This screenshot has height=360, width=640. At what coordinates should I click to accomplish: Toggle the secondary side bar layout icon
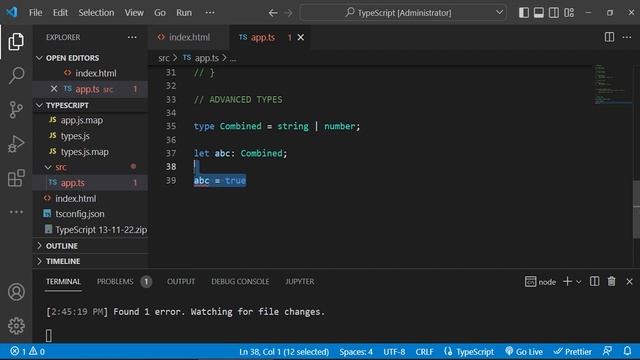(x=554, y=13)
